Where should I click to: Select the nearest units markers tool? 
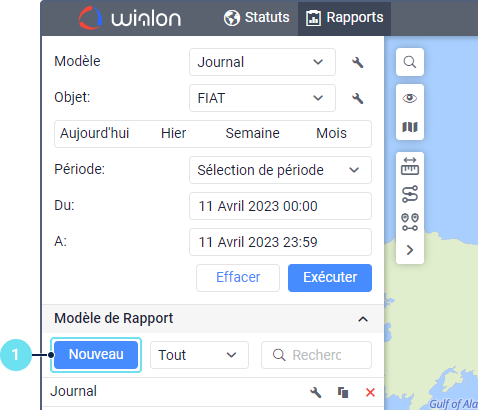click(410, 222)
